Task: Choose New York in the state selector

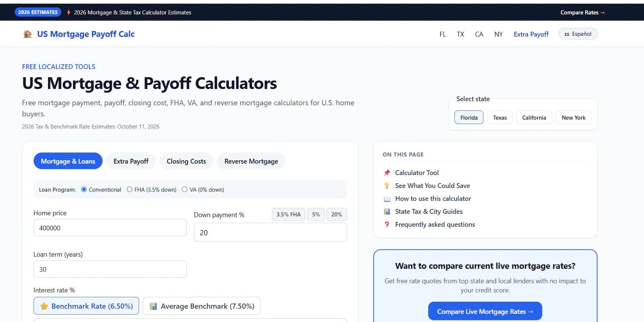Action: 574,117
